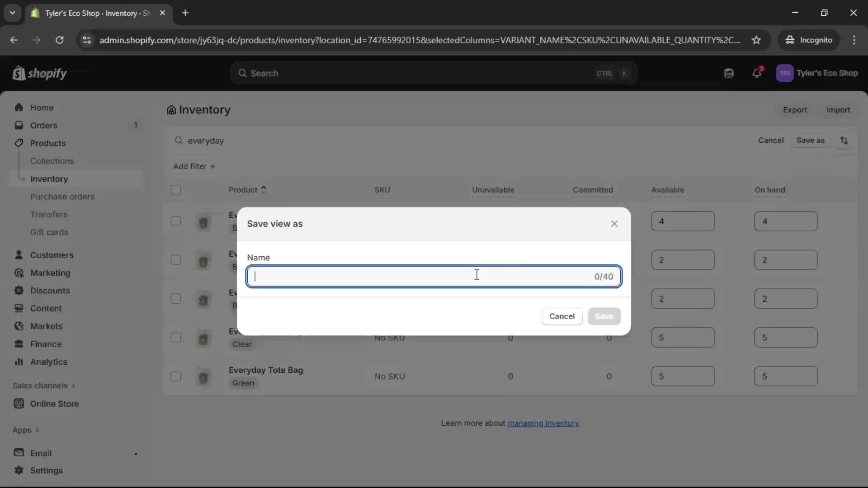Select the Discounts tag icon
Image resolution: width=868 pixels, height=488 pixels.
[x=19, y=291]
